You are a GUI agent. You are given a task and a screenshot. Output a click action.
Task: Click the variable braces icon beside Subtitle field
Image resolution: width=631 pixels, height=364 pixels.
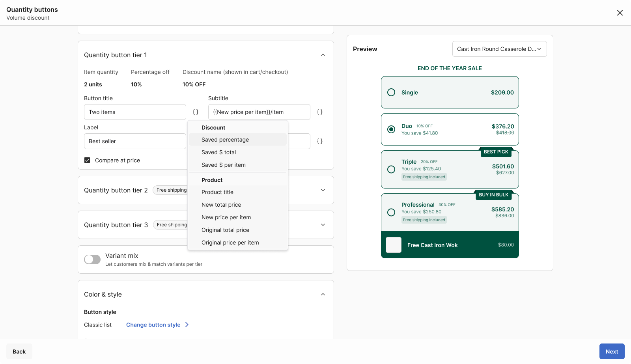320,112
